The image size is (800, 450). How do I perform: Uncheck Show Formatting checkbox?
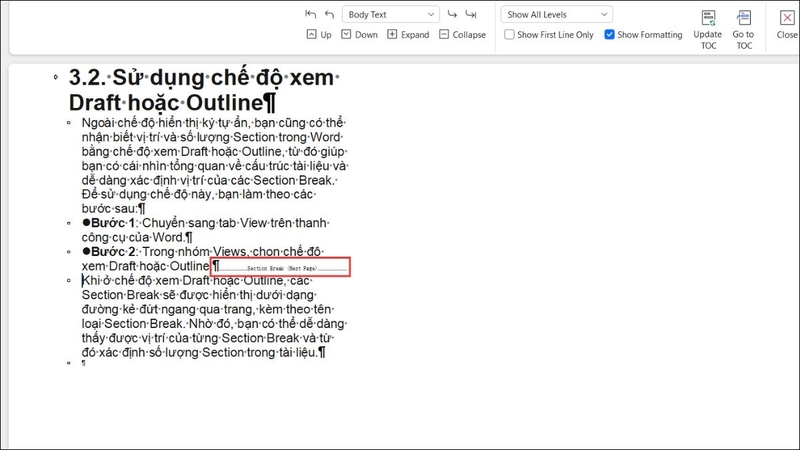click(x=609, y=35)
